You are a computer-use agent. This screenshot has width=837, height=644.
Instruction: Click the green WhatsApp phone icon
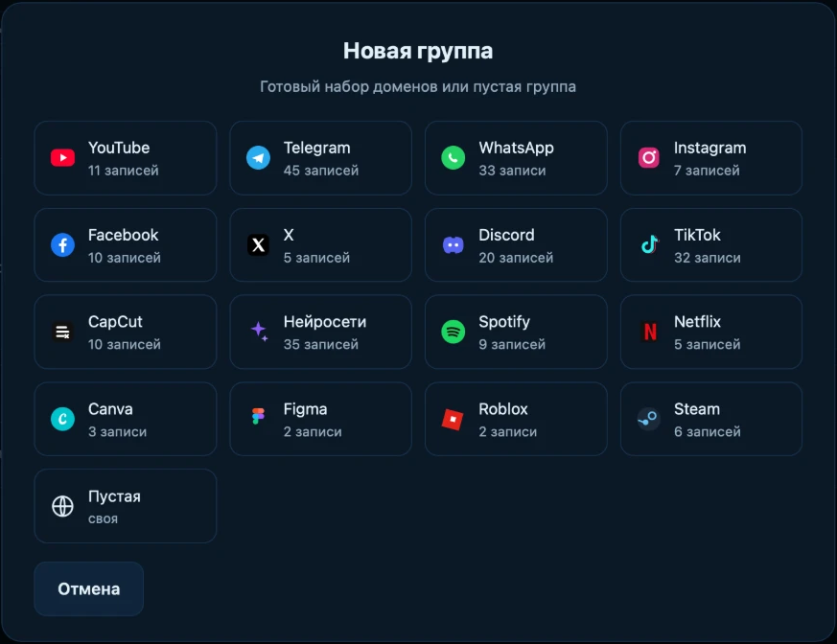(x=453, y=158)
